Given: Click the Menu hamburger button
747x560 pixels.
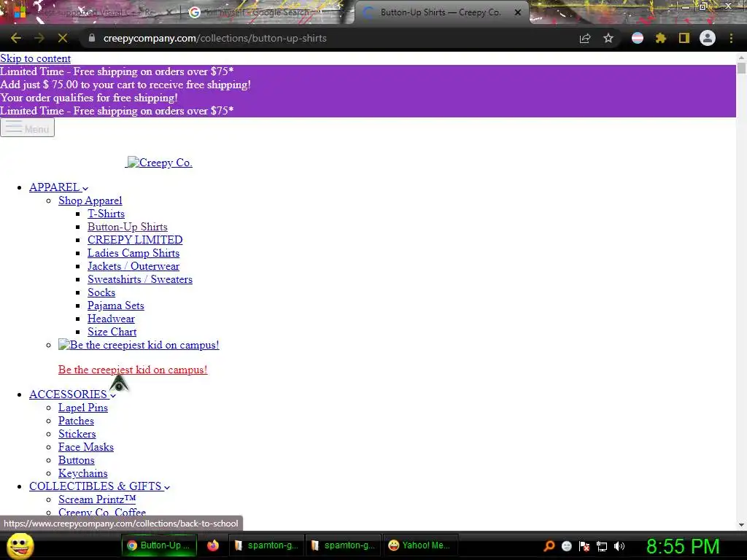Looking at the screenshot, I should click(x=27, y=128).
